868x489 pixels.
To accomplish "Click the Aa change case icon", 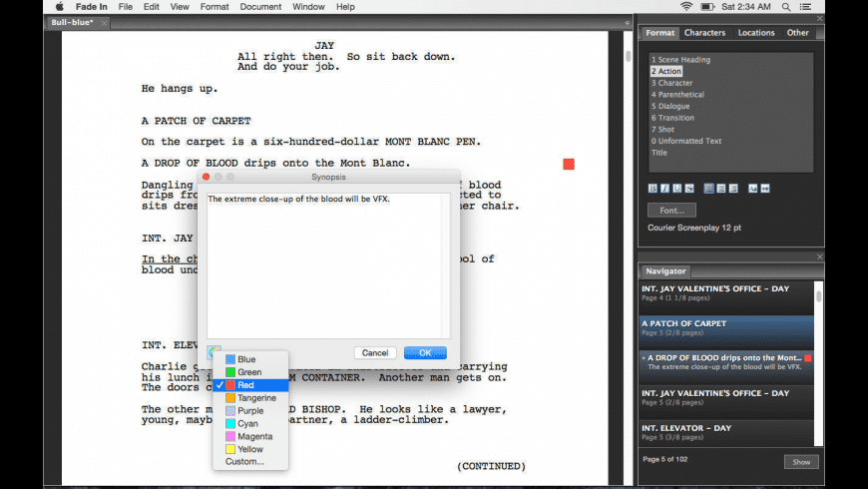I will 753,189.
